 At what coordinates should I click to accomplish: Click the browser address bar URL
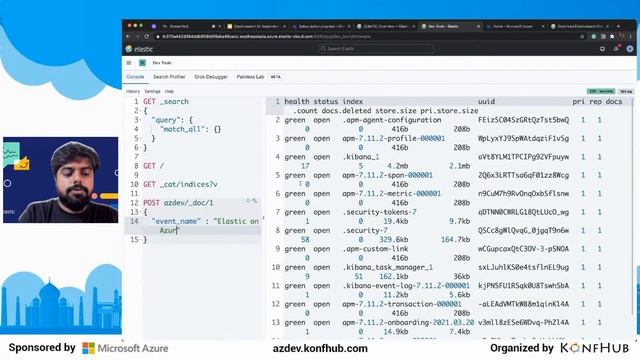266,36
